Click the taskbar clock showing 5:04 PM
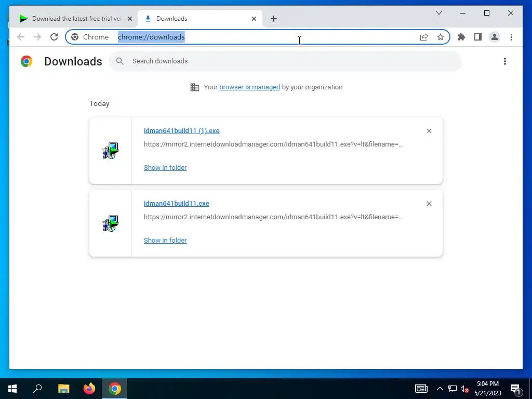The height and width of the screenshot is (399, 532). (487, 389)
